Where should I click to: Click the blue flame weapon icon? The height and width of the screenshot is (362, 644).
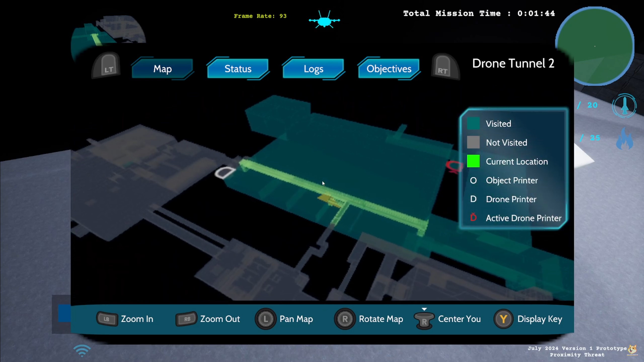point(625,138)
